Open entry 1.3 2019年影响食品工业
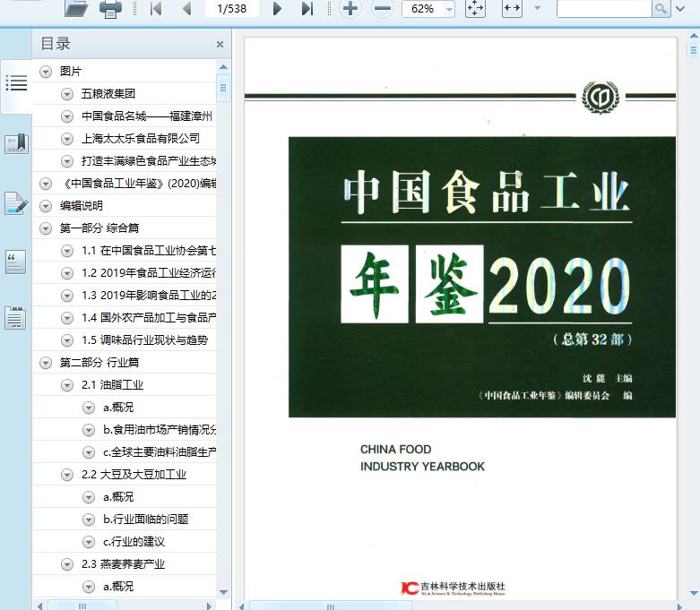The width and height of the screenshot is (700, 610). [149, 296]
